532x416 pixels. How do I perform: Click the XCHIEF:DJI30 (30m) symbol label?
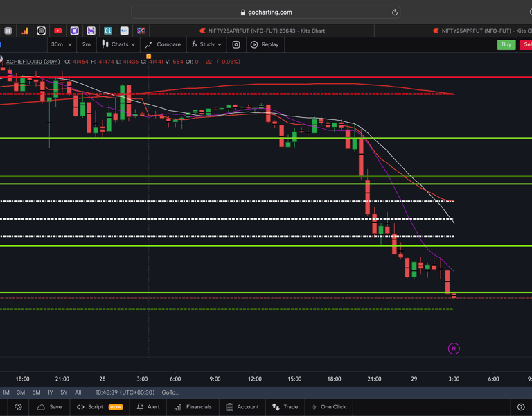click(33, 62)
